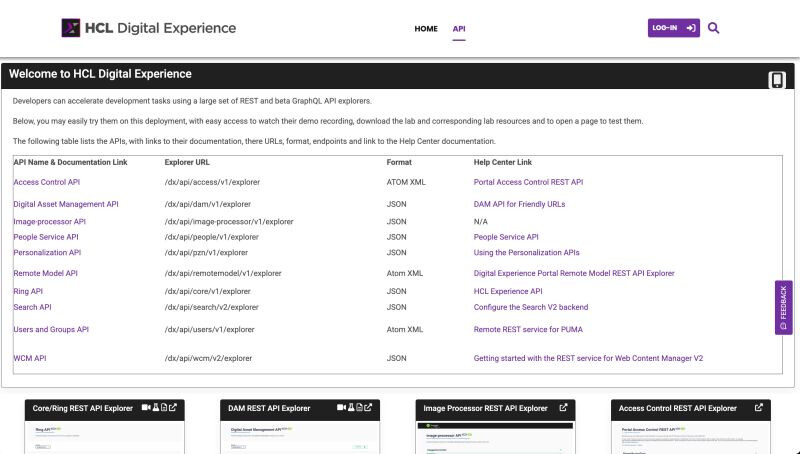Click the /dx/api/dam/v1/explorer URL text
Viewport: 800px width, 454px height.
(x=208, y=204)
